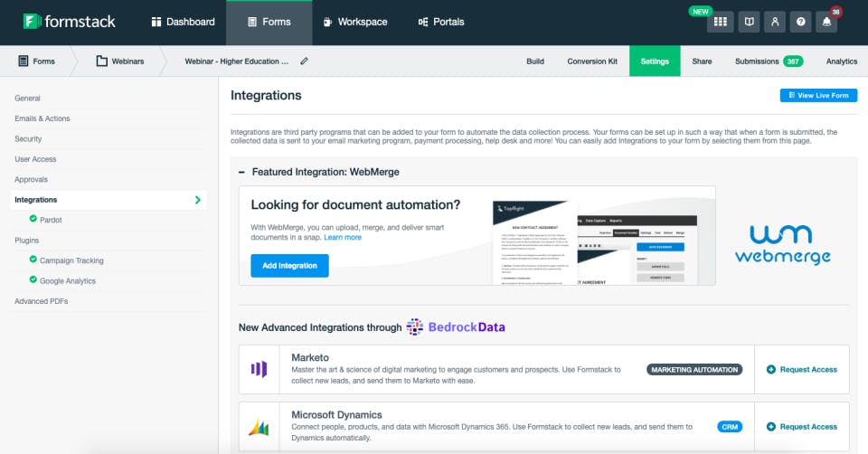Open Plugins settings

pos(26,241)
